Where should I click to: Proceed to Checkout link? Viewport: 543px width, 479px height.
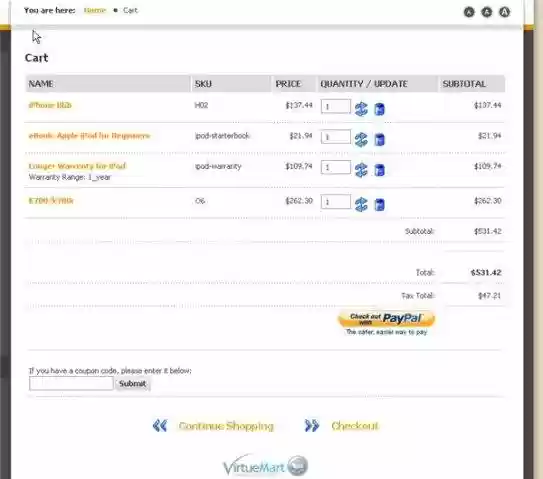355,426
